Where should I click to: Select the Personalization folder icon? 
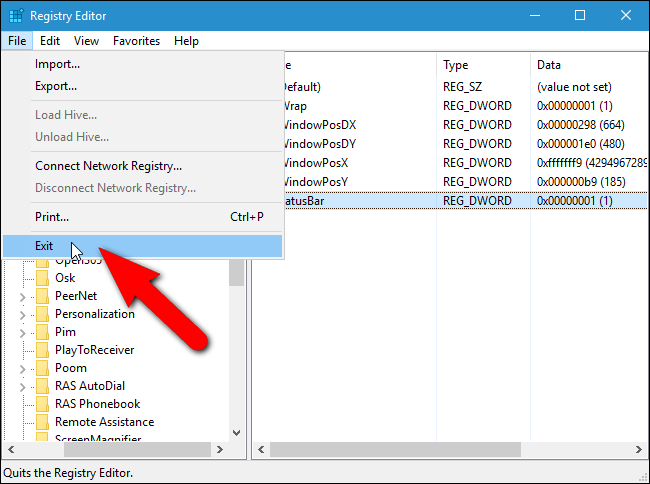(42, 314)
